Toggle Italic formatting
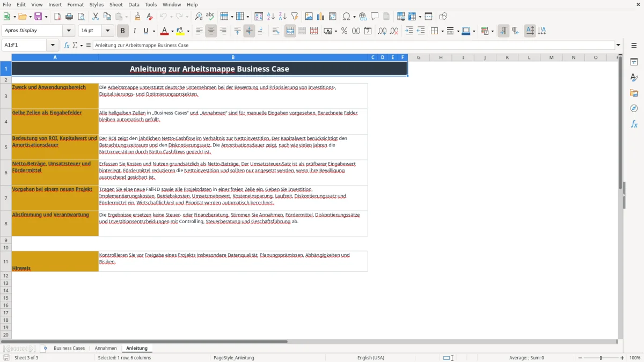Screen dimensions: 644x362 [135, 31]
